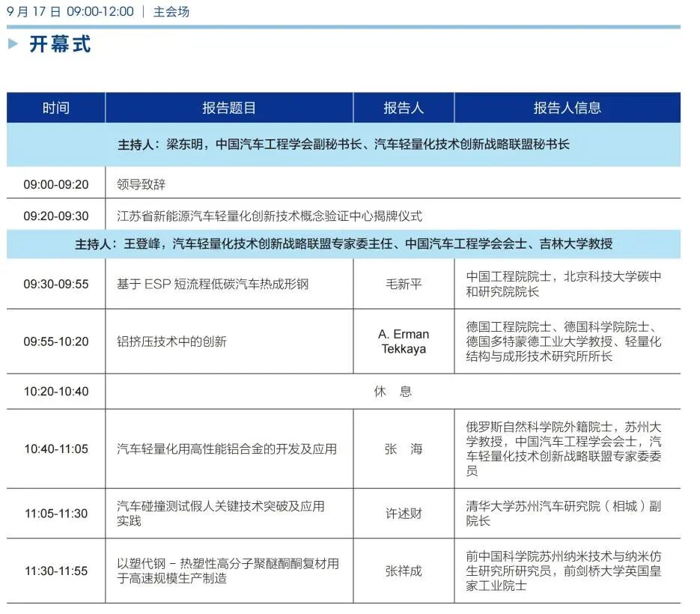Viewport: 700px width, 614px height.
Task: Click time cell 09:30-09:55
Action: 56,284
